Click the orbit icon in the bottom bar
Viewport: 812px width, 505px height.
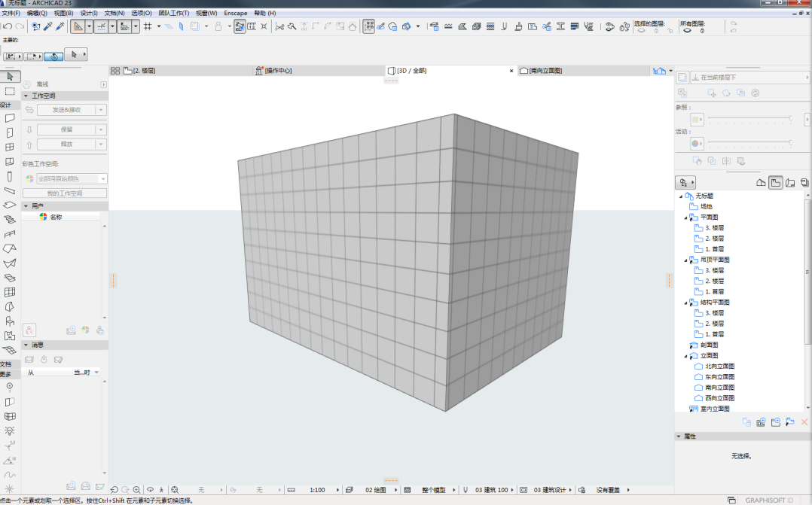pyautogui.click(x=150, y=490)
